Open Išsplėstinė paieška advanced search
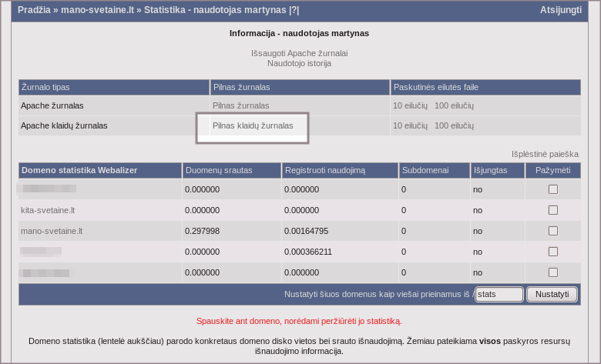The width and height of the screenshot is (601, 364). coord(545,154)
